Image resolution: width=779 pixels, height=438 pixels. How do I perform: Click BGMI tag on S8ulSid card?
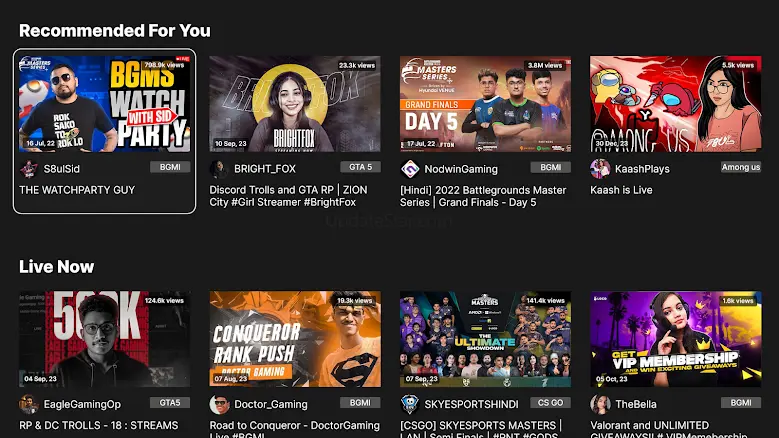click(170, 167)
